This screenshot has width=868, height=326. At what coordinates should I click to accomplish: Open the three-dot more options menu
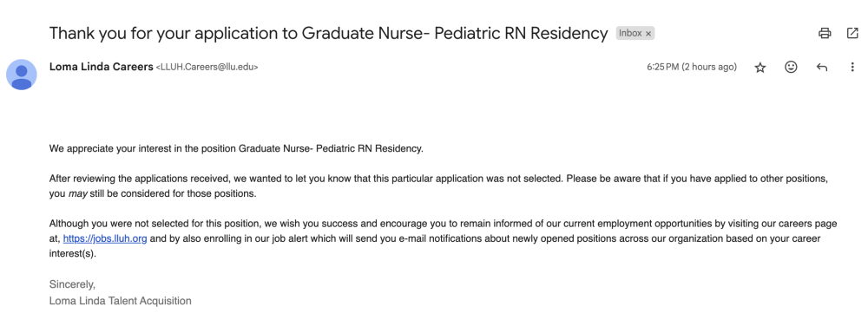[852, 68]
